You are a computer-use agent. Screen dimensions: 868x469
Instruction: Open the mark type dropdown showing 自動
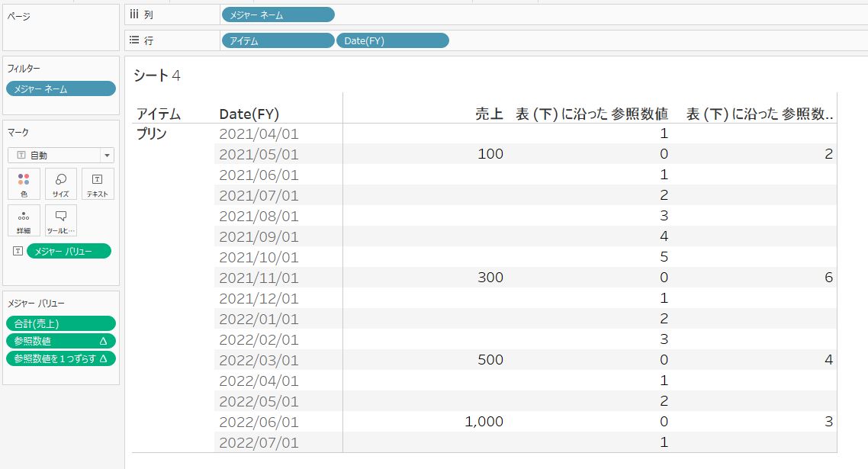tap(61, 155)
